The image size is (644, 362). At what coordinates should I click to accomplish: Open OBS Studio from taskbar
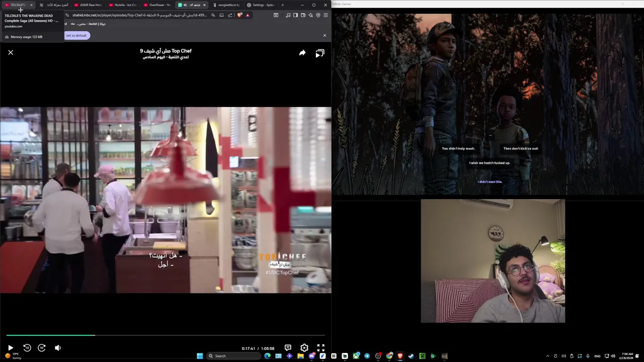[x=378, y=356]
